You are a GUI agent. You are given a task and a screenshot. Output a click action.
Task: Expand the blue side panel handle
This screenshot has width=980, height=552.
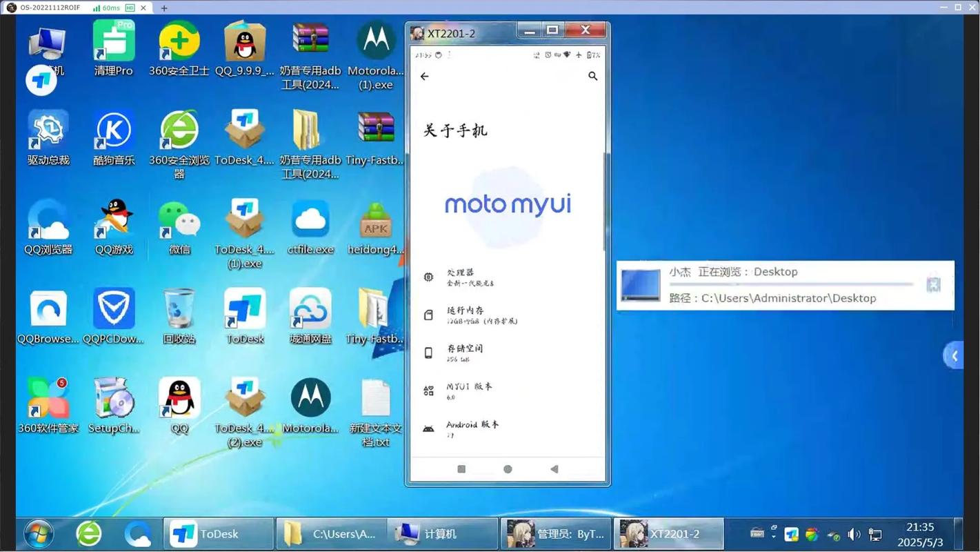pos(954,355)
